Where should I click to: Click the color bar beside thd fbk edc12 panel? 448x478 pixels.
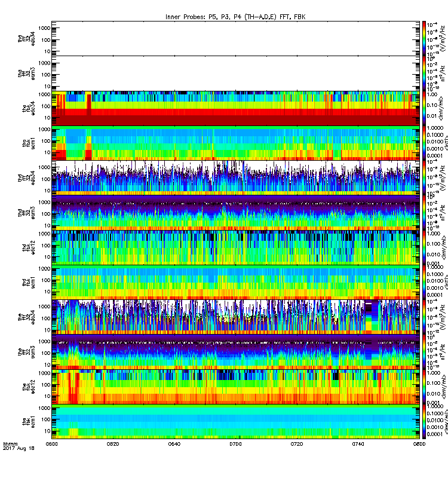pos(424,247)
